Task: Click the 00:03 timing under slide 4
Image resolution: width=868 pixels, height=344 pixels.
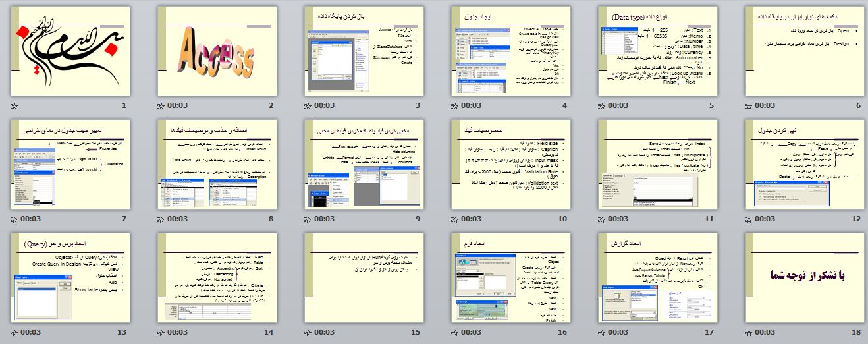Action: [x=472, y=105]
